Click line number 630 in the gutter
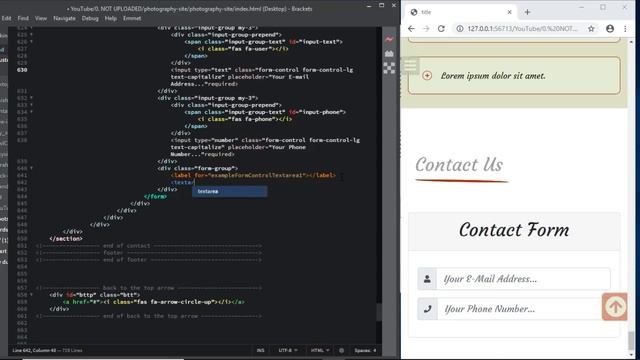640x360 pixels. tap(22, 70)
